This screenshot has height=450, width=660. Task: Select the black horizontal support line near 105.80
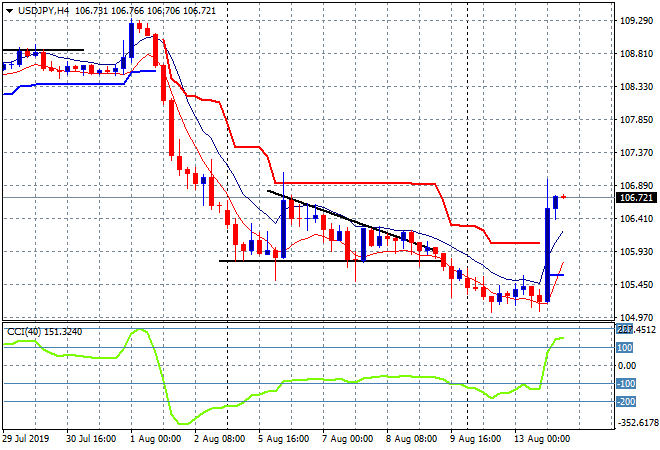tap(330, 261)
